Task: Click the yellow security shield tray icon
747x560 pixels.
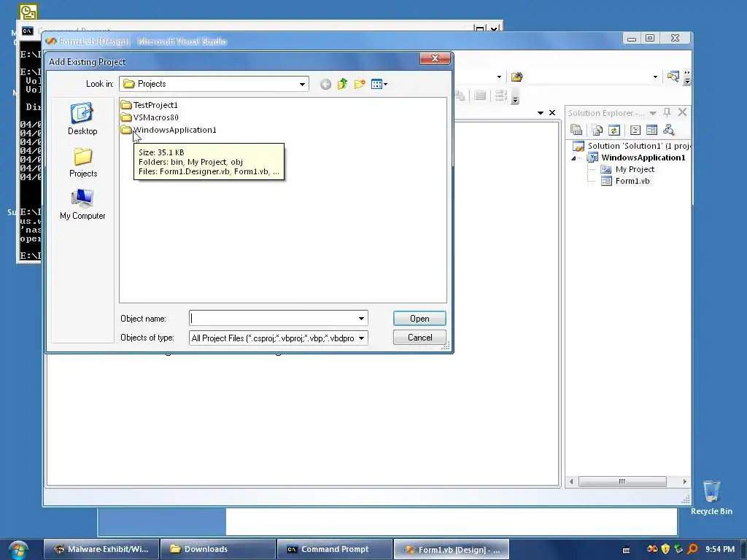Action: pyautogui.click(x=665, y=549)
